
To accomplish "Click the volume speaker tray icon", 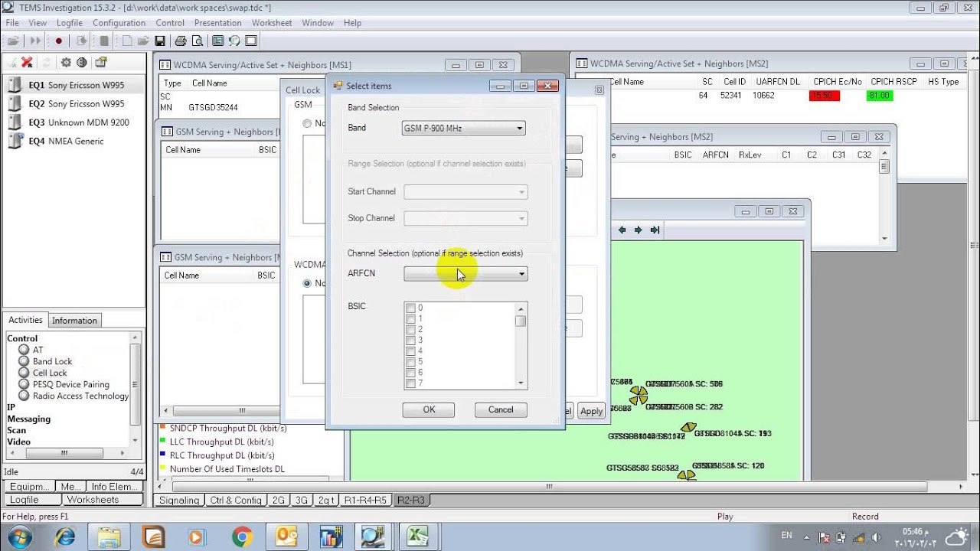I will tap(877, 536).
